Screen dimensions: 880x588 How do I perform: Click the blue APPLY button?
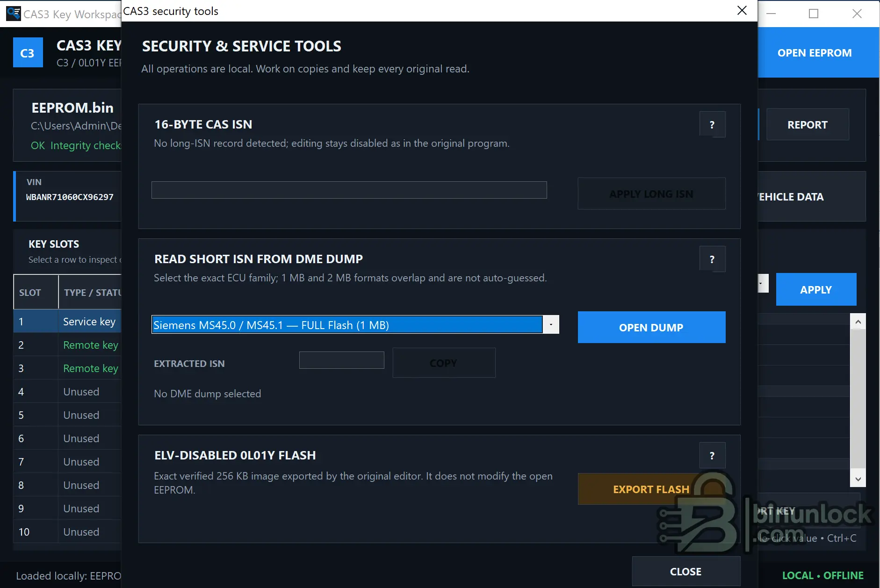(816, 289)
